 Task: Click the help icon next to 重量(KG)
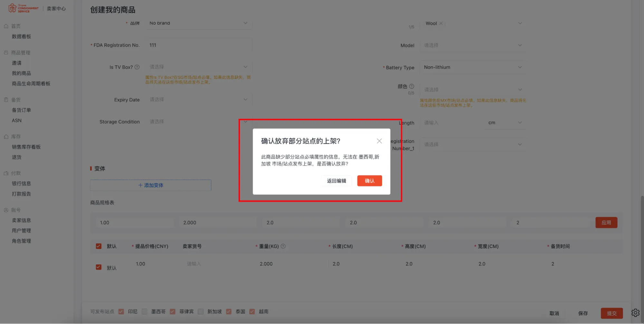283,246
